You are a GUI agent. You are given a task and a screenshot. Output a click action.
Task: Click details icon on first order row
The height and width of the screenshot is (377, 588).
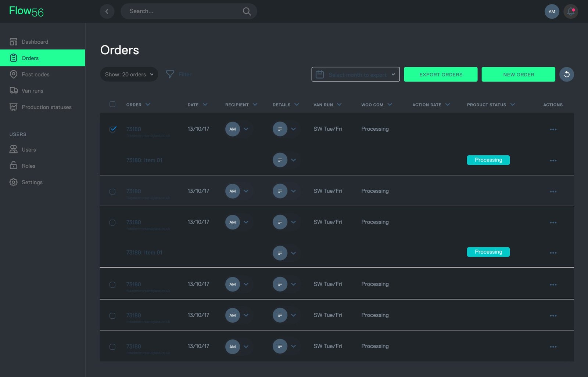(280, 129)
